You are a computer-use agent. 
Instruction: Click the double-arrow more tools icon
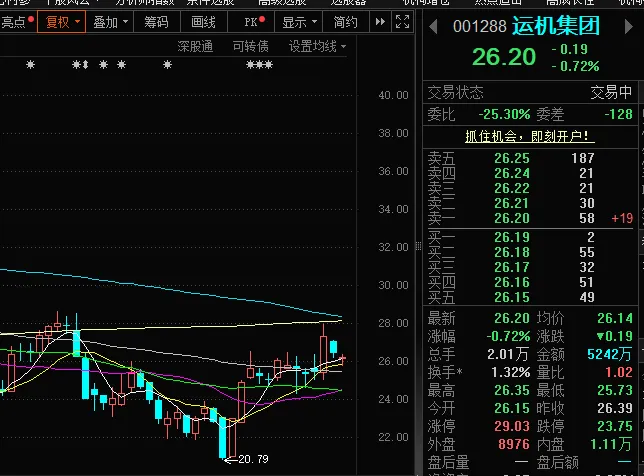[x=380, y=22]
